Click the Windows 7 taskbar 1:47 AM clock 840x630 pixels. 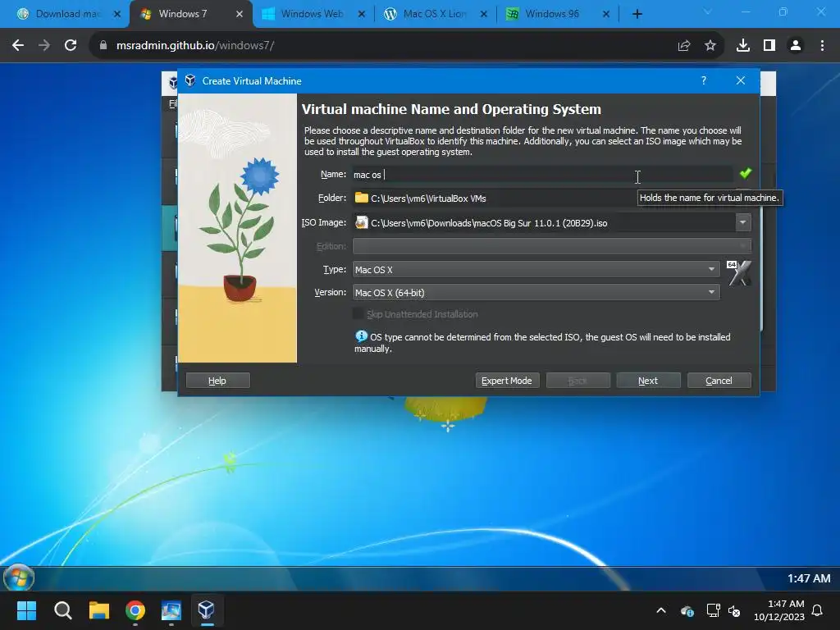point(809,578)
